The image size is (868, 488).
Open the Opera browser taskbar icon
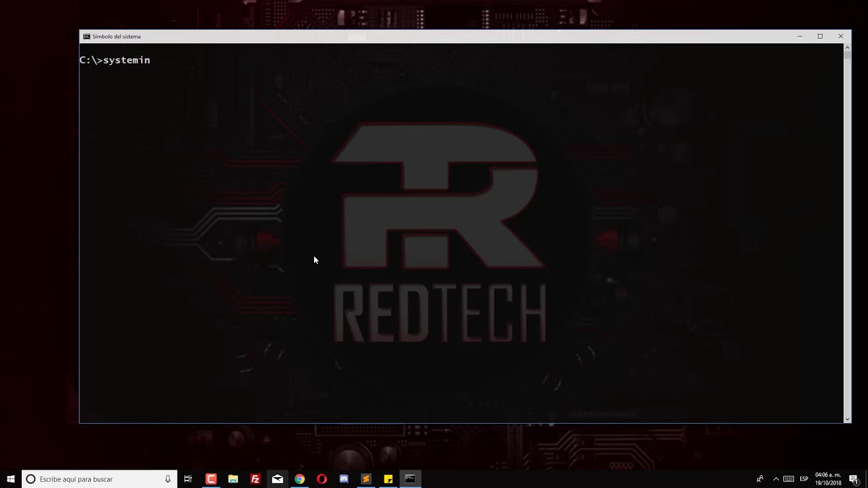[x=321, y=479]
